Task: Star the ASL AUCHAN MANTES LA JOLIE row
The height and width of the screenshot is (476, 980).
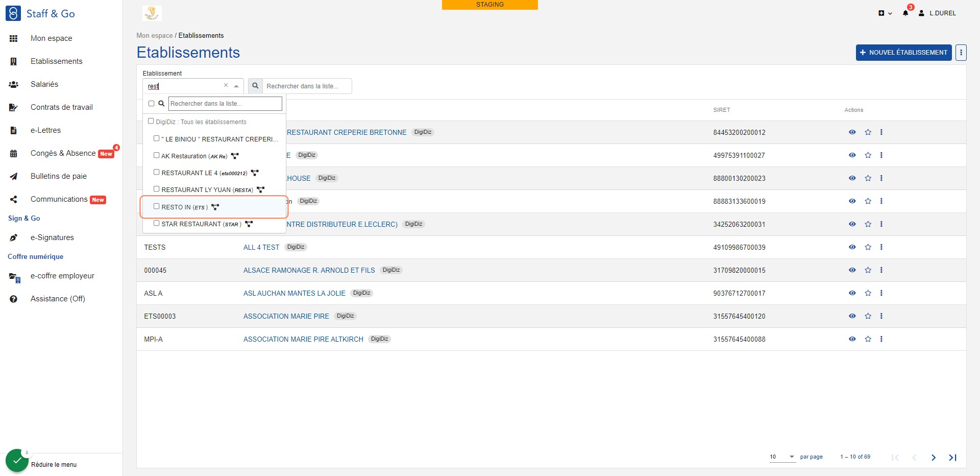Action: (x=868, y=293)
